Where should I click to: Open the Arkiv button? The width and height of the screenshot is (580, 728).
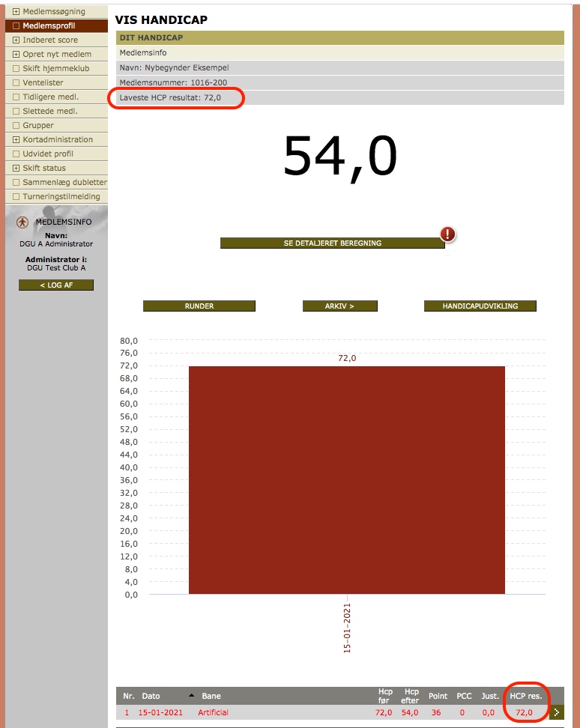(339, 306)
